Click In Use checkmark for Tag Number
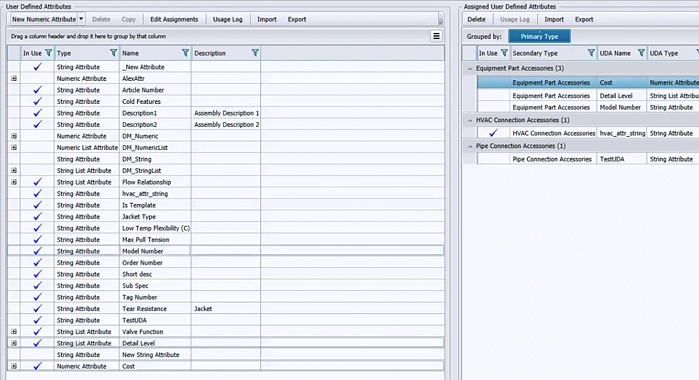Screen dimensions: 699x380 click(37, 297)
